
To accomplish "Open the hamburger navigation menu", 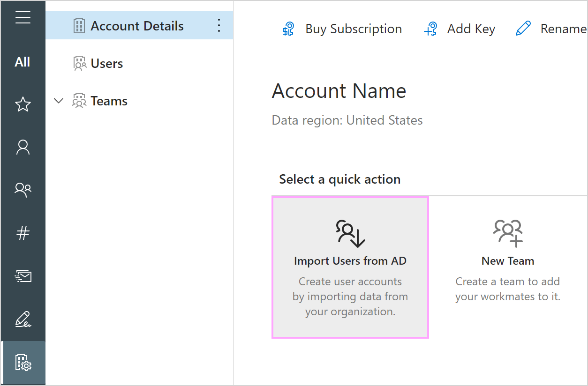I will click(23, 17).
